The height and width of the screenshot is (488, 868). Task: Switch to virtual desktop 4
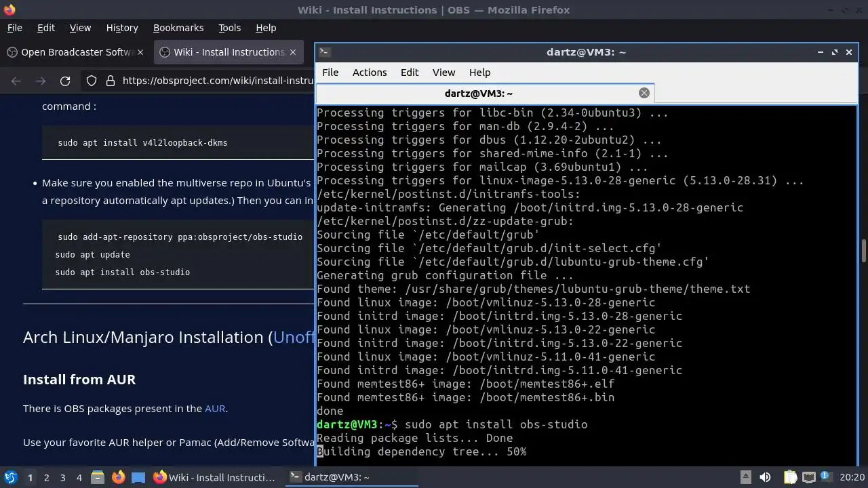[79, 478]
